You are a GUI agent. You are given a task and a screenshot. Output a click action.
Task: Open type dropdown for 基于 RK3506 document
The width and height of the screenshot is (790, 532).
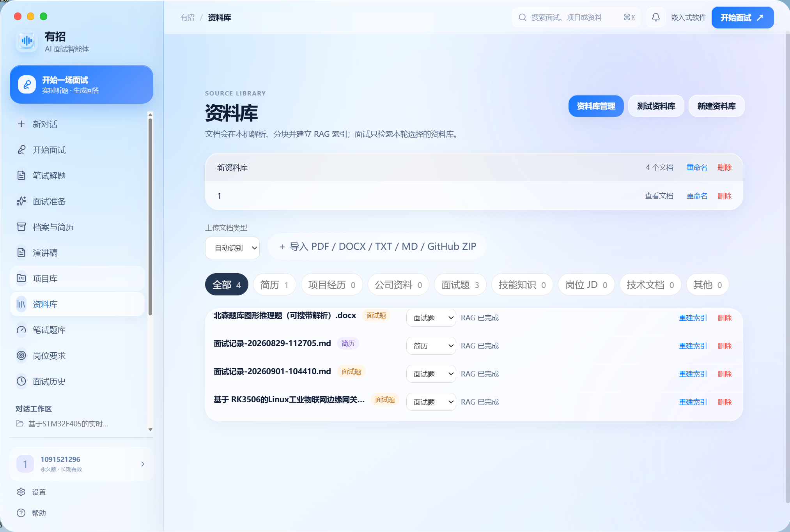click(x=431, y=402)
